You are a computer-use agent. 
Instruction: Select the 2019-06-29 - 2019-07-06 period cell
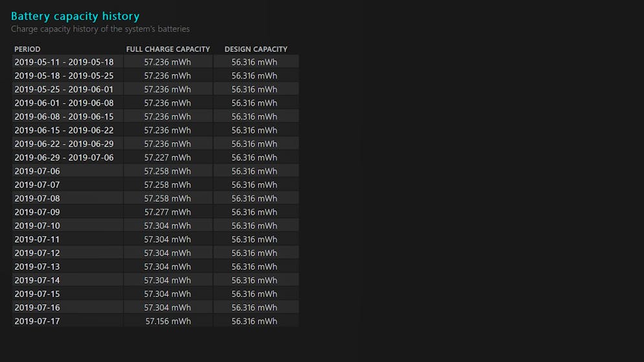(x=64, y=158)
